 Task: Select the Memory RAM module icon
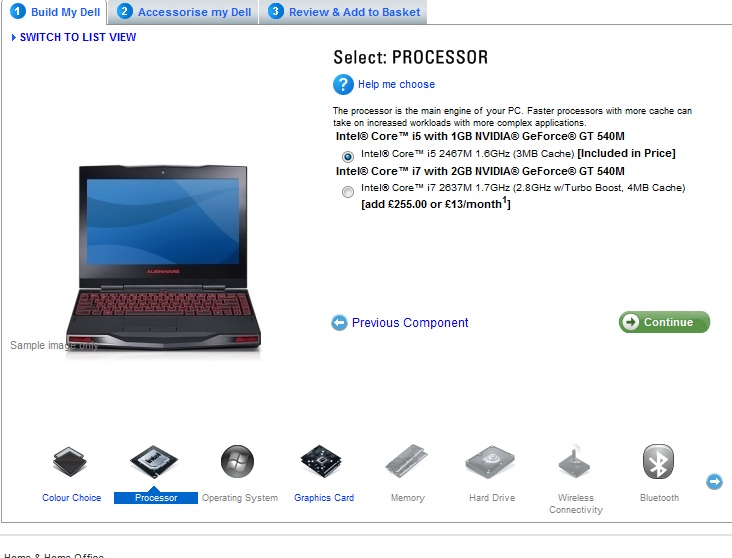coord(406,461)
